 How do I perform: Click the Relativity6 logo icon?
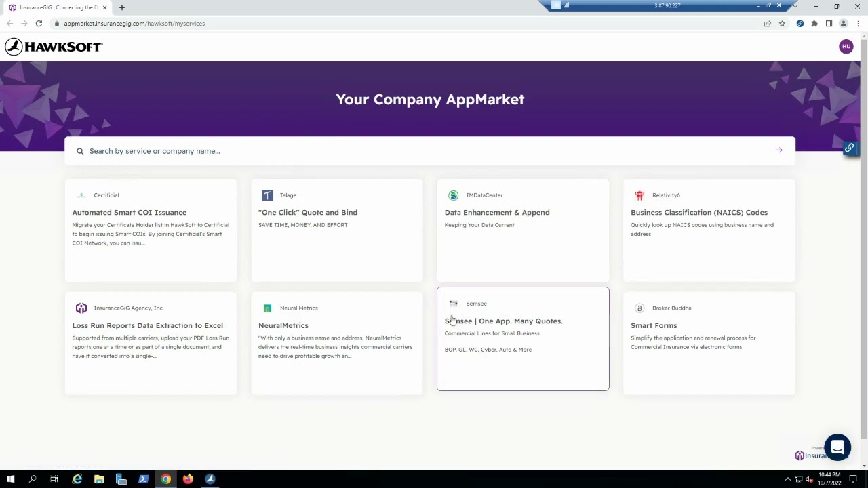pos(639,195)
